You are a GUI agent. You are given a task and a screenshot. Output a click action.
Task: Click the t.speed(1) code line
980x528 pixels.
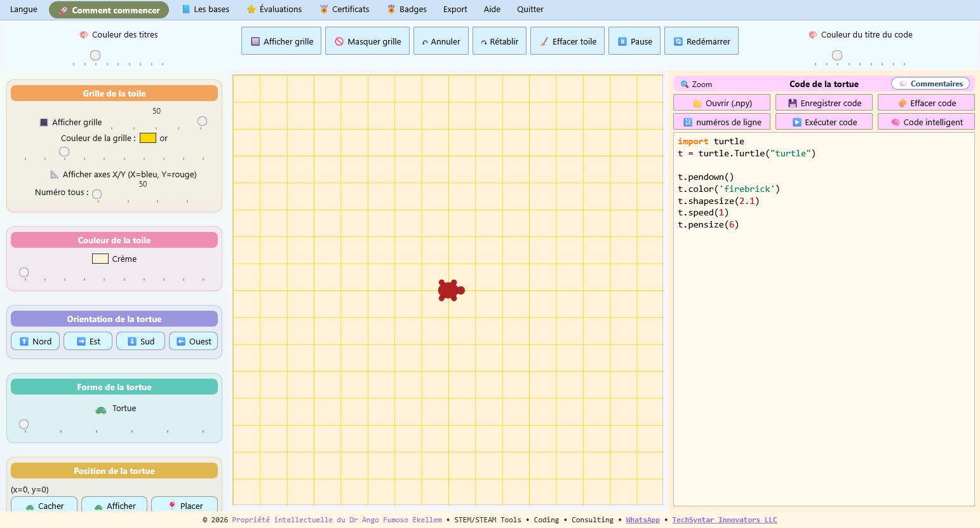click(x=703, y=212)
